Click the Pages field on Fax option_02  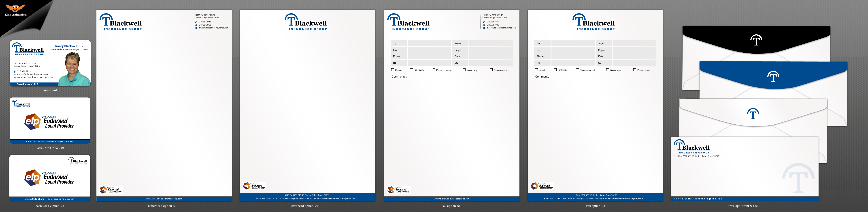(x=634, y=50)
